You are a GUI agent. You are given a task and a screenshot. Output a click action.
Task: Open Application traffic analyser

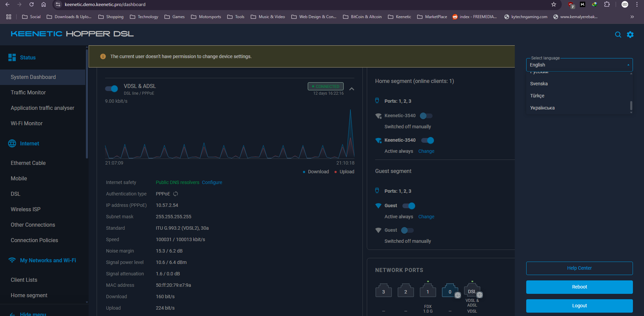(43, 108)
